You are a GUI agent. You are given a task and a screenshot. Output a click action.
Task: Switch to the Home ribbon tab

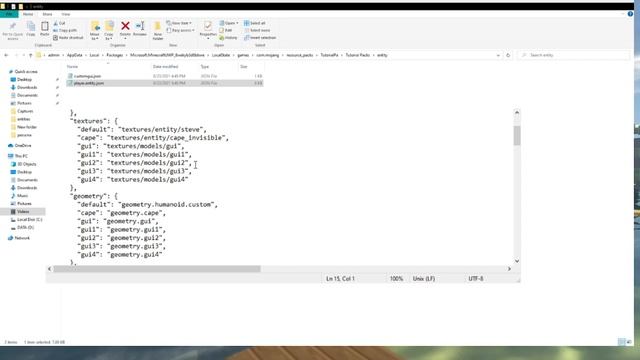click(x=28, y=14)
